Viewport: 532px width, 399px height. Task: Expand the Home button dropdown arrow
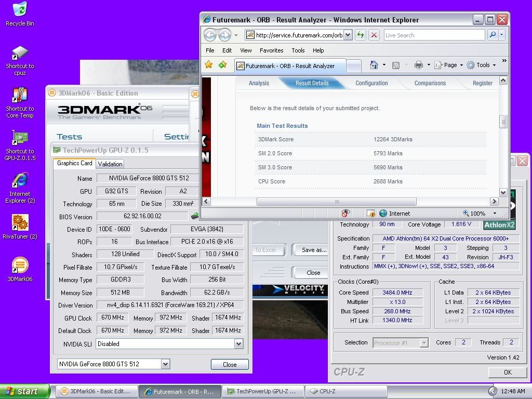point(384,65)
